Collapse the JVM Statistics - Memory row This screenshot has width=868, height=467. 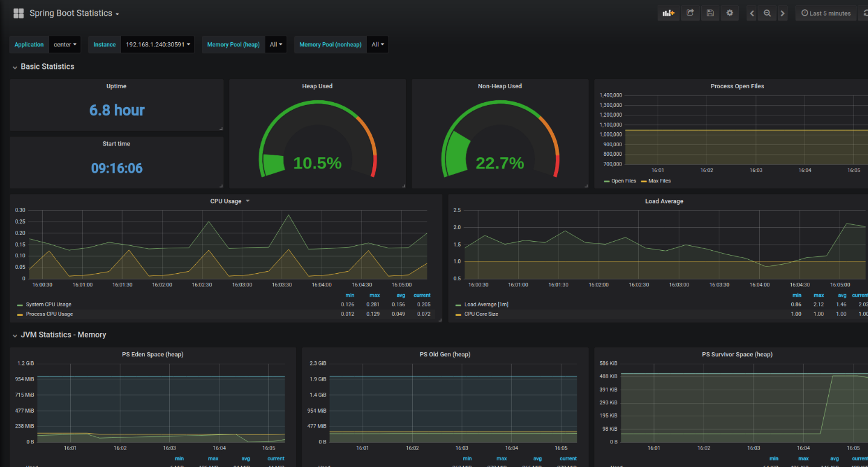(x=59, y=335)
